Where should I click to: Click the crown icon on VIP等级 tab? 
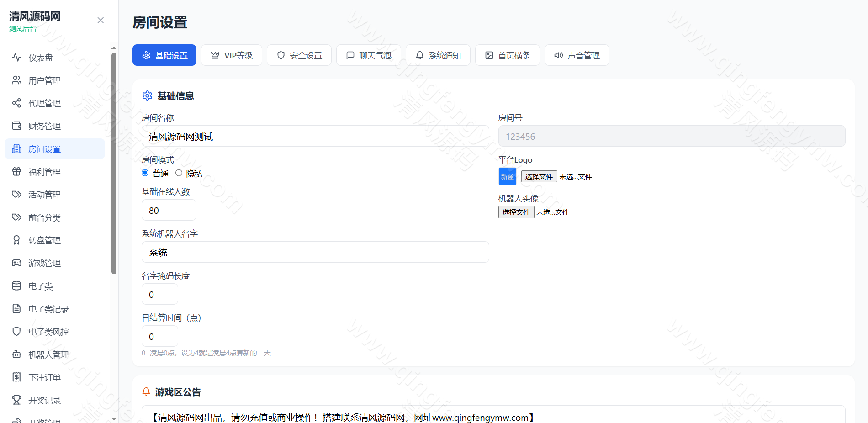(215, 55)
